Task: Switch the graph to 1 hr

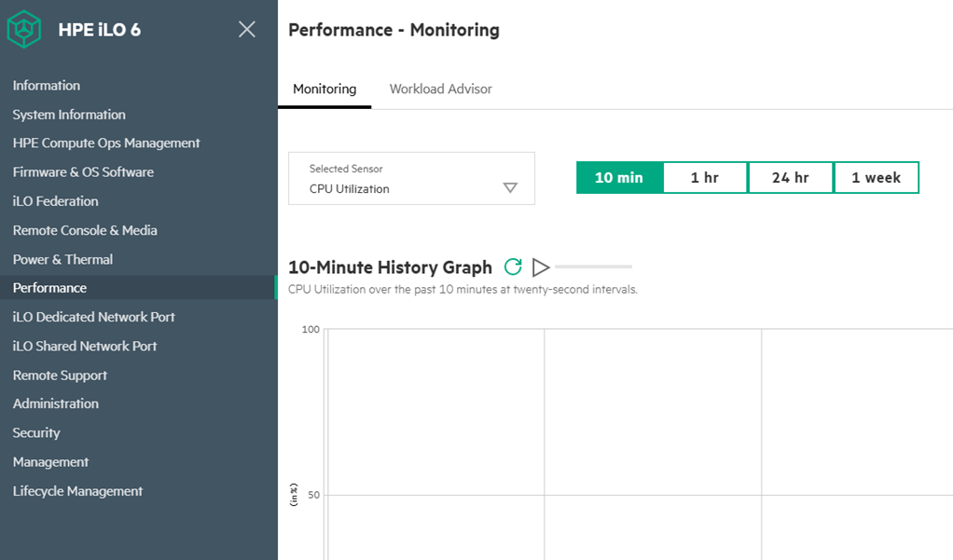Action: tap(705, 178)
